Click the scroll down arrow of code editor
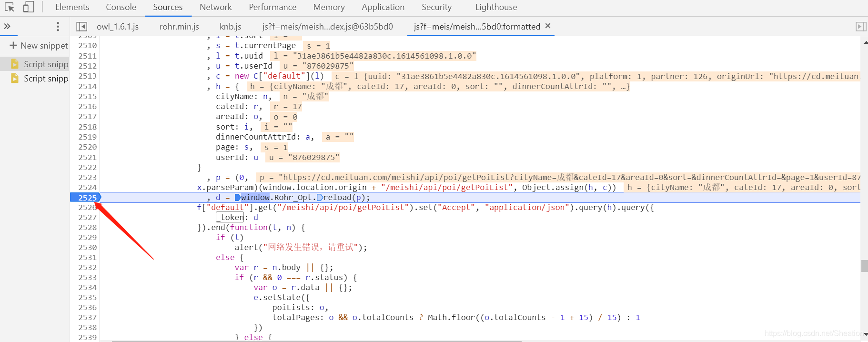Screen dimensions: 868x342 click(x=865, y=335)
